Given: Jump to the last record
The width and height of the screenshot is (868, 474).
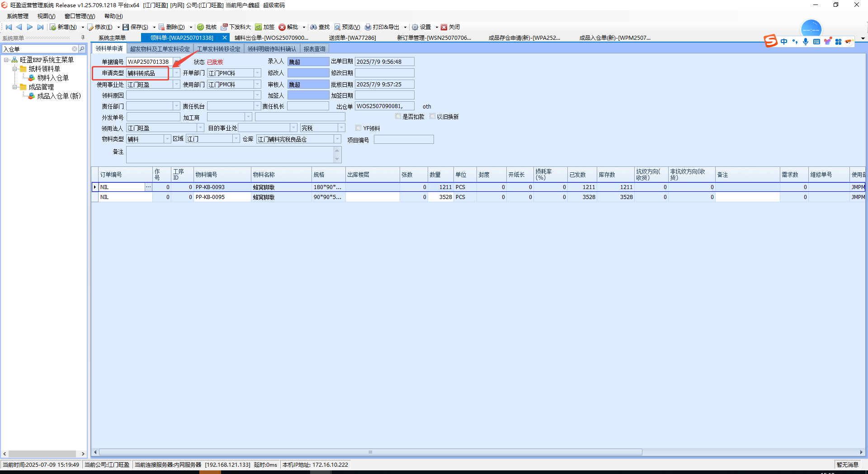Looking at the screenshot, I should pyautogui.click(x=41, y=27).
